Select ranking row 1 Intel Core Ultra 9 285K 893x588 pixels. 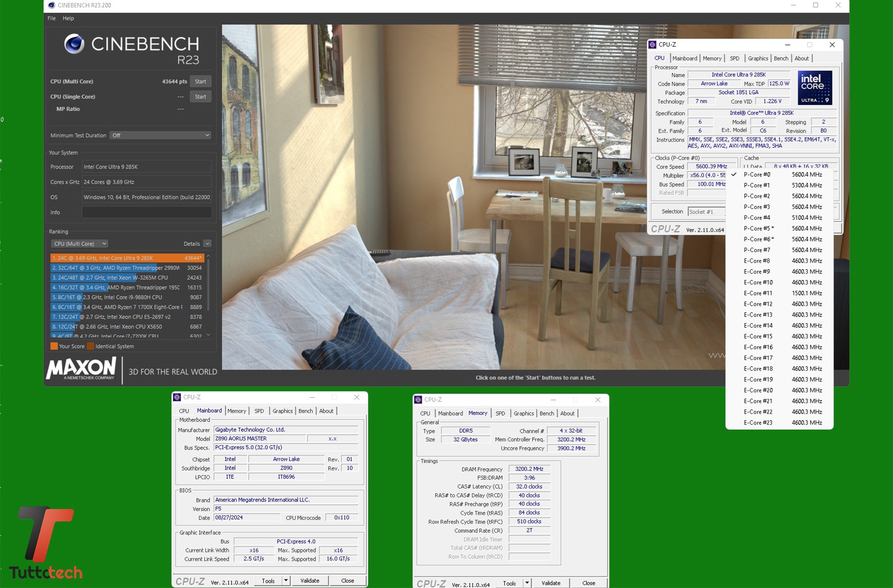(x=127, y=258)
